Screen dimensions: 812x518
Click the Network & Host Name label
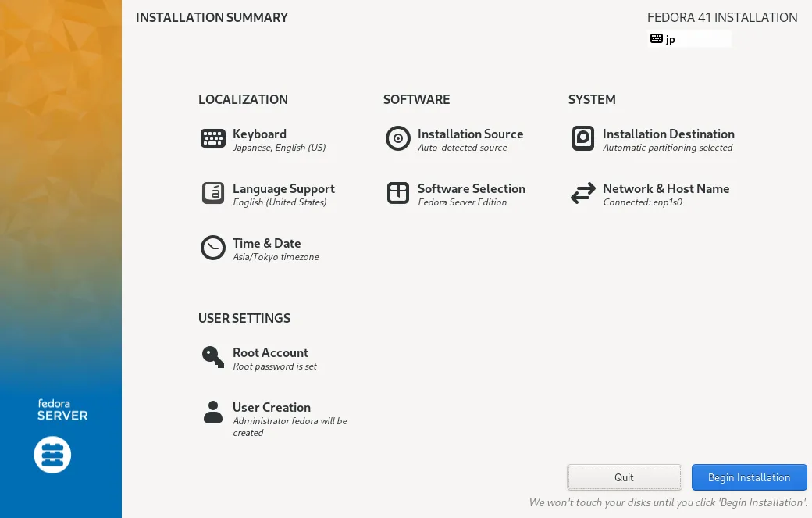pyautogui.click(x=666, y=188)
